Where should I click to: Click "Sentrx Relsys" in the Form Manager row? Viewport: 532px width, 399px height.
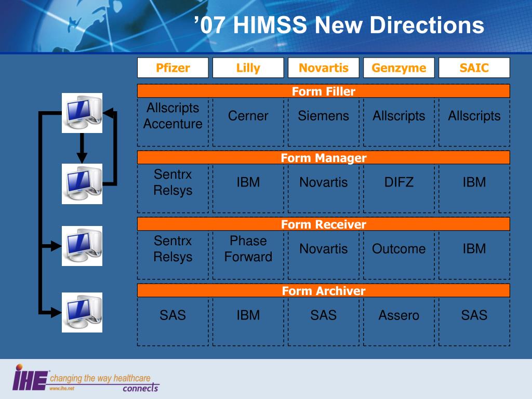(x=172, y=182)
